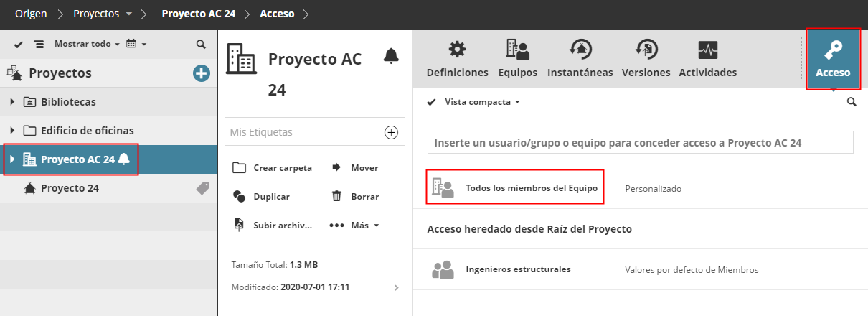Click the search icon in Acceso panel

click(852, 102)
